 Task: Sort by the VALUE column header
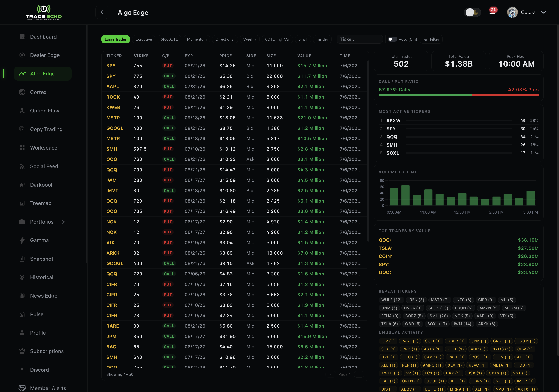pyautogui.click(x=304, y=56)
